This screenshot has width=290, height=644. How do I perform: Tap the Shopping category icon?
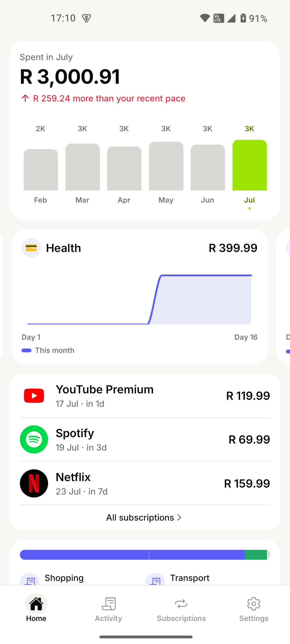pyautogui.click(x=30, y=579)
